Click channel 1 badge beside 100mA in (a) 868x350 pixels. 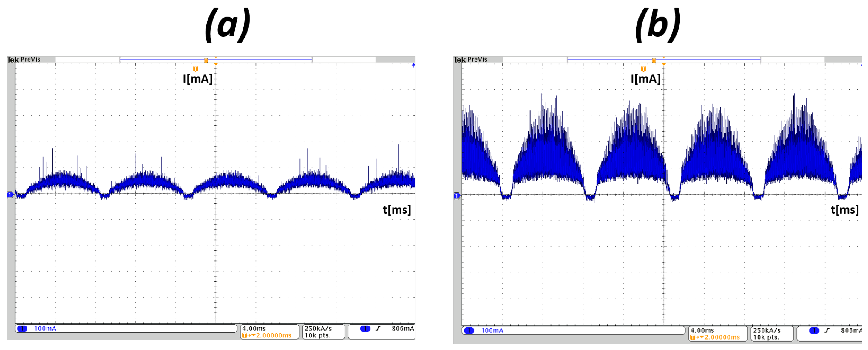(22, 329)
